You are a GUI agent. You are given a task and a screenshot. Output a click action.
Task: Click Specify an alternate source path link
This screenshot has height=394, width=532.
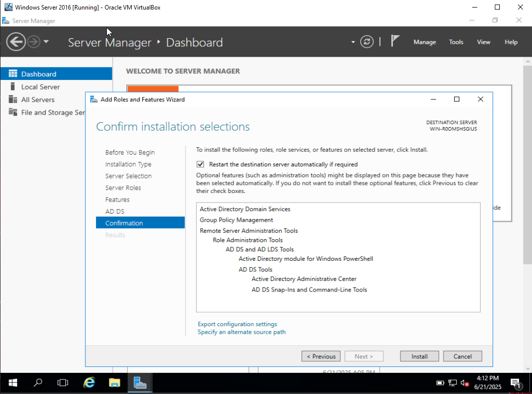(x=242, y=332)
